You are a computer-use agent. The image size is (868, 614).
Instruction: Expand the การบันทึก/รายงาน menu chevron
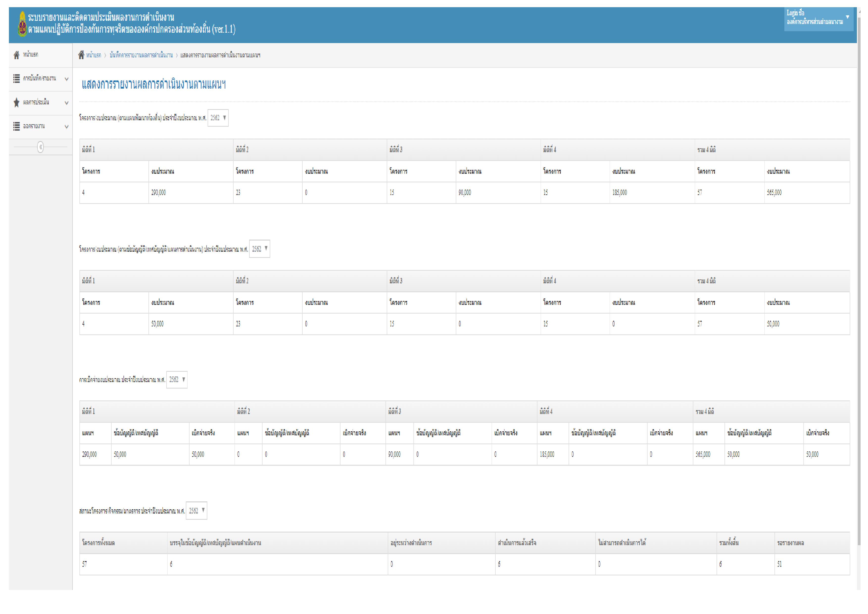click(67, 79)
